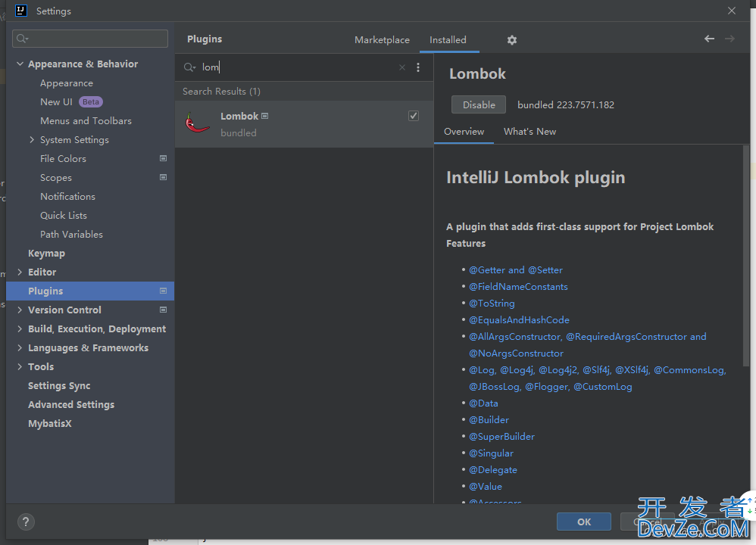Viewport: 756px width, 545px height.
Task: Disable the Lombok plugin
Action: click(479, 104)
